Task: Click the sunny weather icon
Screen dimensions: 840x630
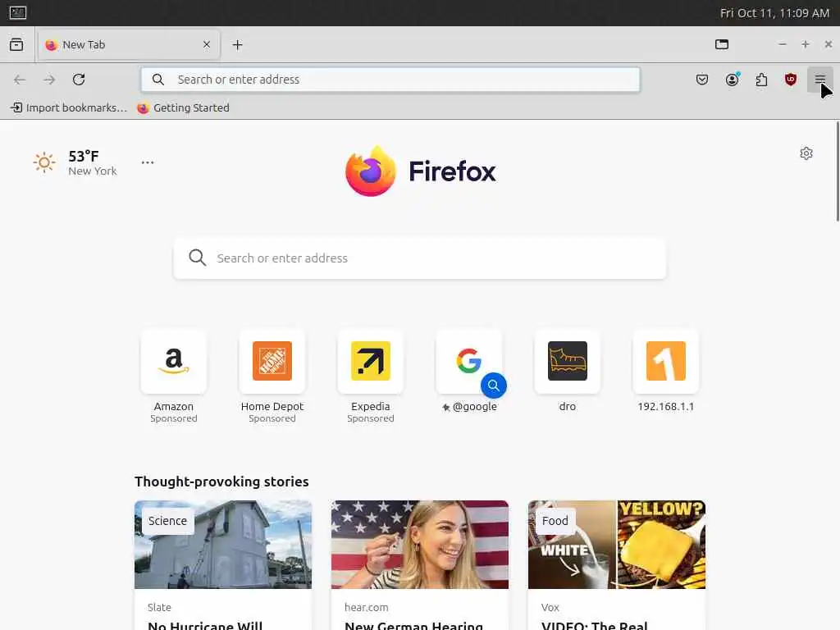Action: pos(44,162)
